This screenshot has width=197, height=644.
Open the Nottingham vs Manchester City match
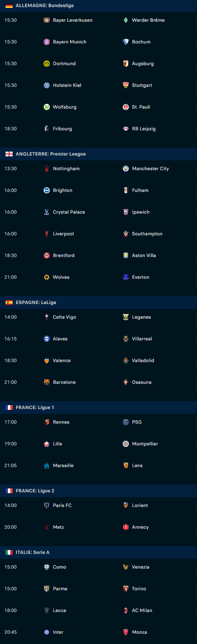coord(98,169)
